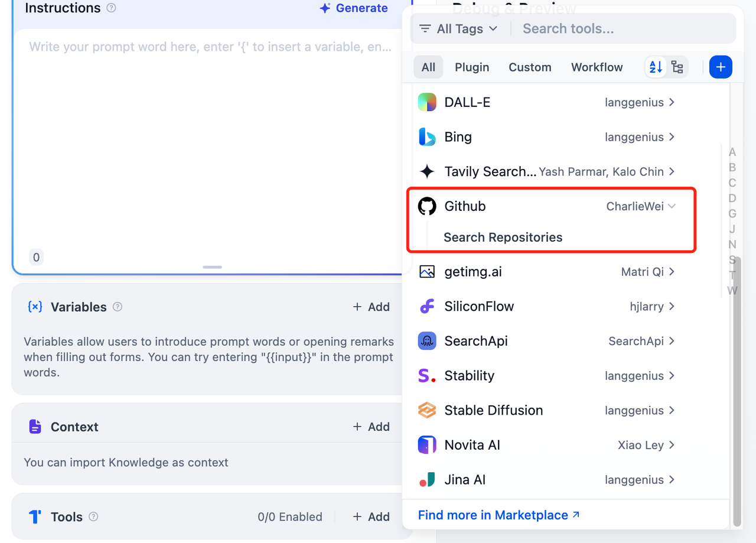The height and width of the screenshot is (543, 756).
Task: Jump to letter J in index
Action: tap(732, 229)
